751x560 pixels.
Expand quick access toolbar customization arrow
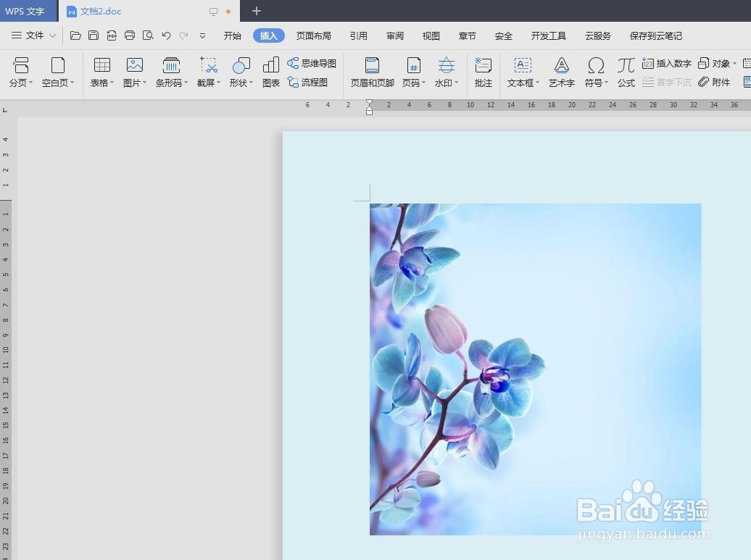(202, 35)
